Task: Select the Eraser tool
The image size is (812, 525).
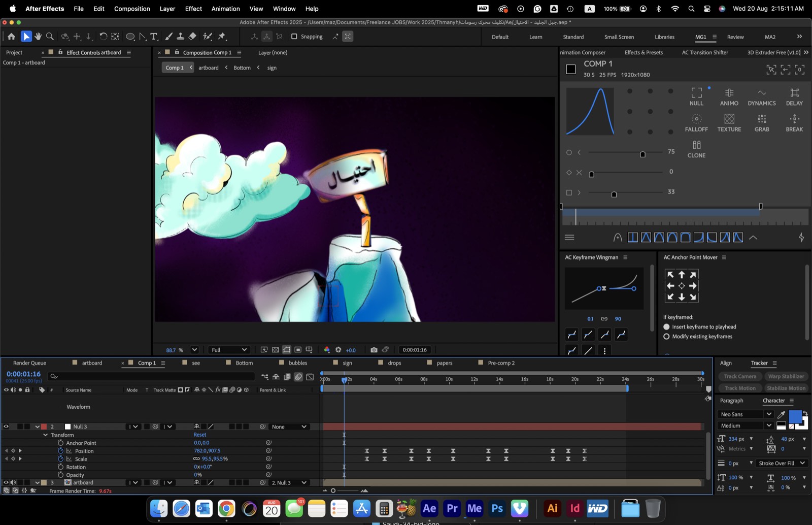Action: pyautogui.click(x=192, y=37)
